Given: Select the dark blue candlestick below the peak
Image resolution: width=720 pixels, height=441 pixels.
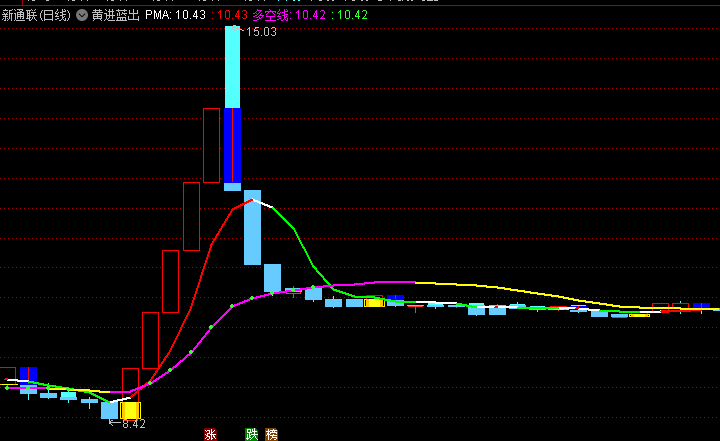Looking at the screenshot, I should click(232, 145).
